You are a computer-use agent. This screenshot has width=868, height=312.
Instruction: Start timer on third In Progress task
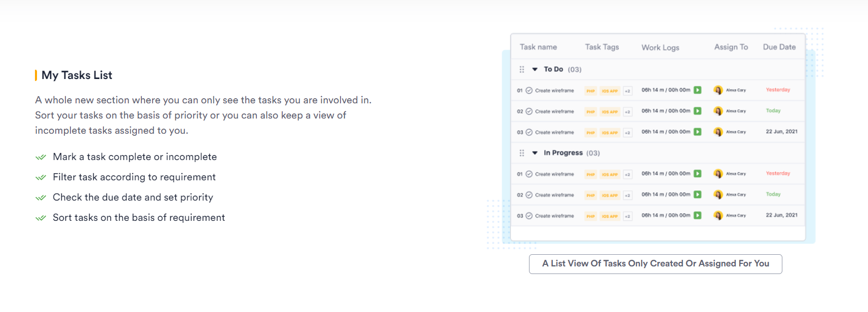point(698,215)
